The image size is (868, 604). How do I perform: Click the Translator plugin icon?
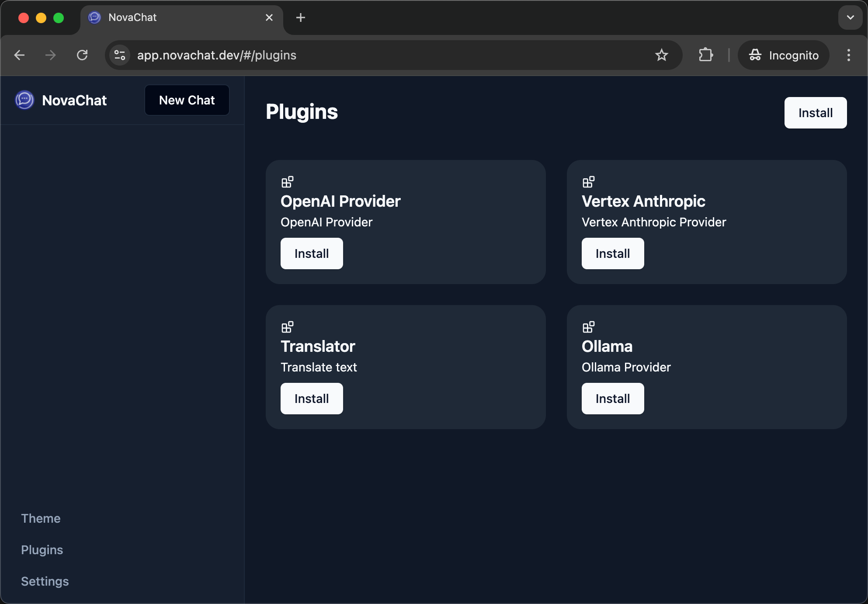point(288,326)
